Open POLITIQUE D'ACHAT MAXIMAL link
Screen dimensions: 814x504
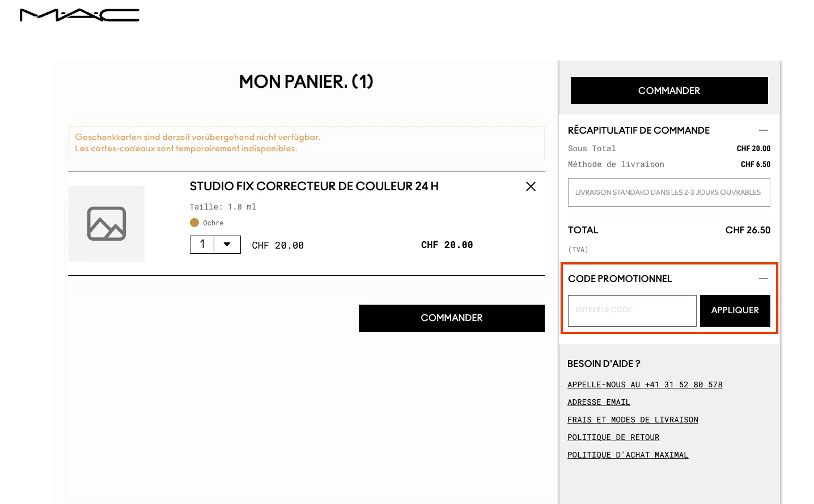[628, 455]
